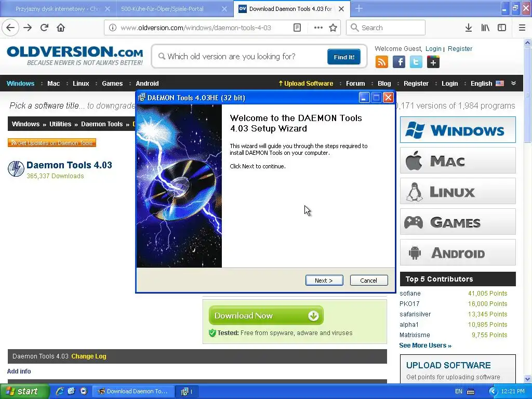Select Android in site navigation
This screenshot has height=399, width=532.
147,84
